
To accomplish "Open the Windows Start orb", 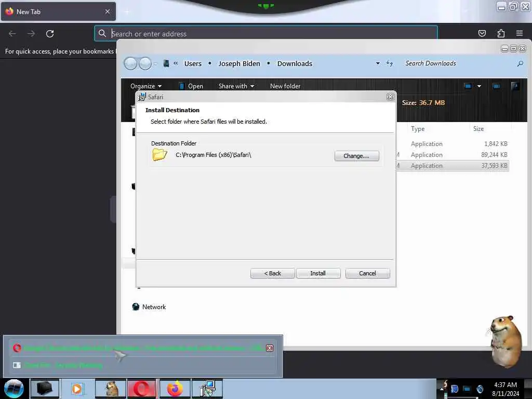I will point(14,389).
